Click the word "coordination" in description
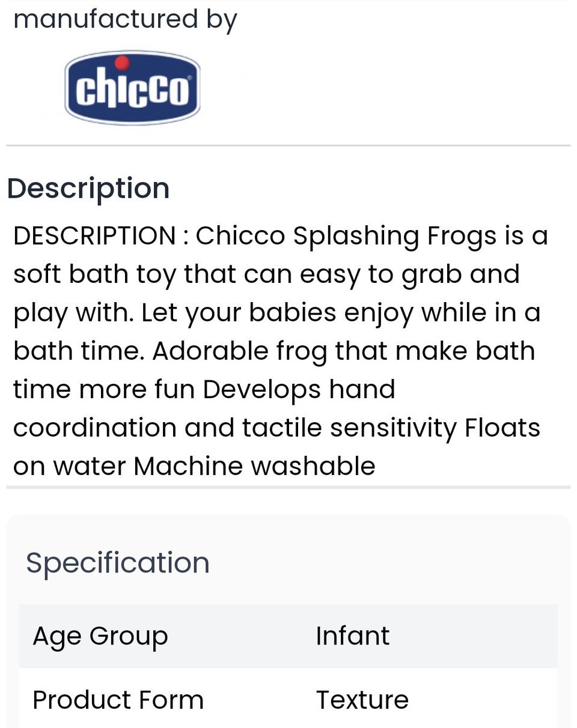This screenshot has width=577, height=728. [x=94, y=428]
